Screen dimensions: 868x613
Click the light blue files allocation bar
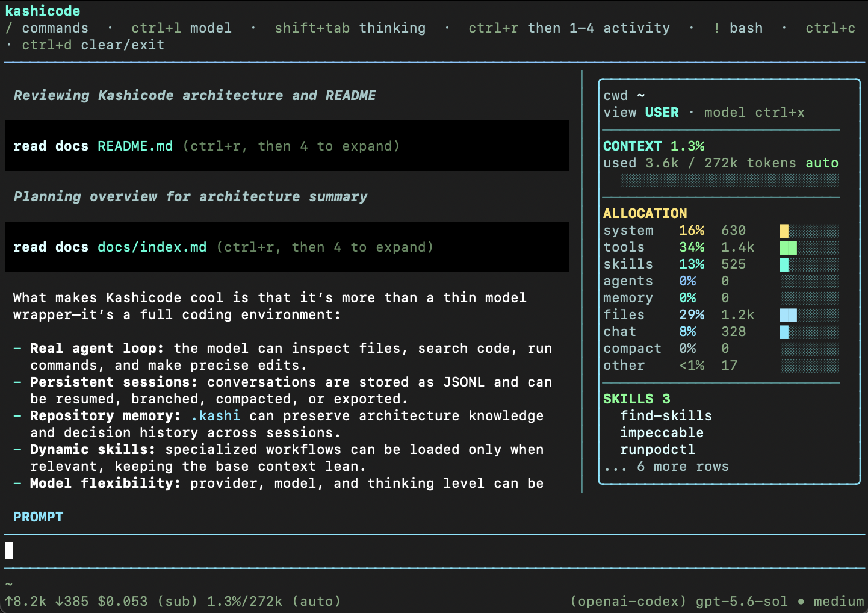tap(788, 315)
